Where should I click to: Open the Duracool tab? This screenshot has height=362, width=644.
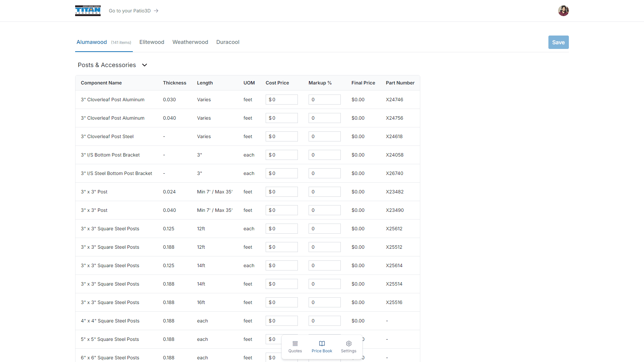pos(228,42)
